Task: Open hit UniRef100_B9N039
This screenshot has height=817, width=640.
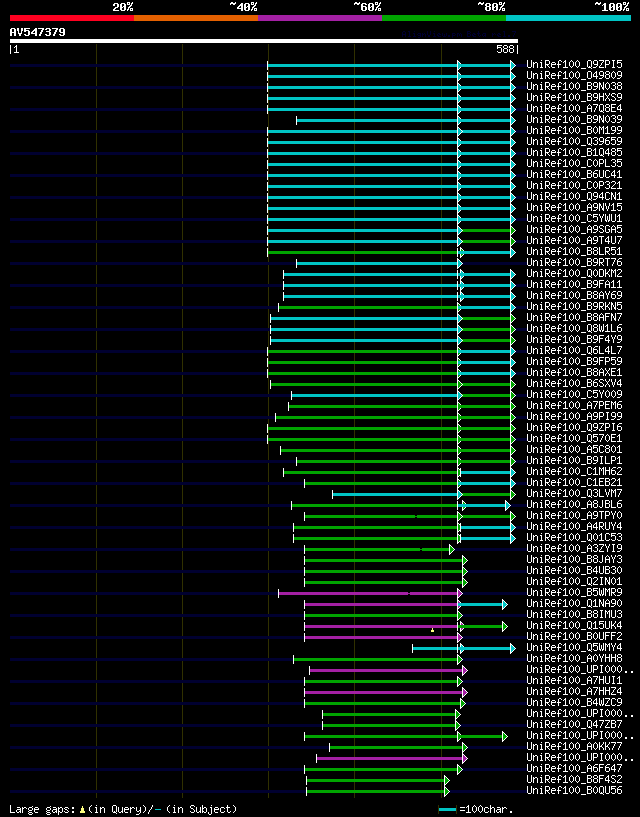Action: (x=574, y=119)
